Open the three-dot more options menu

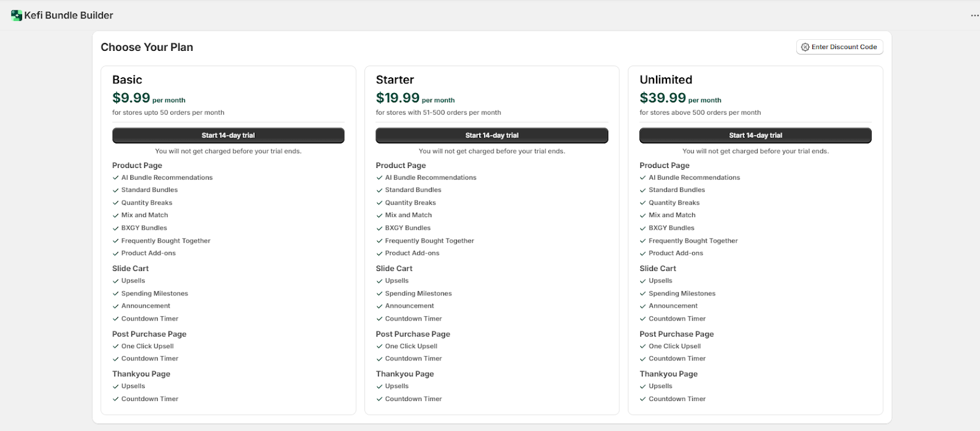[x=974, y=15]
